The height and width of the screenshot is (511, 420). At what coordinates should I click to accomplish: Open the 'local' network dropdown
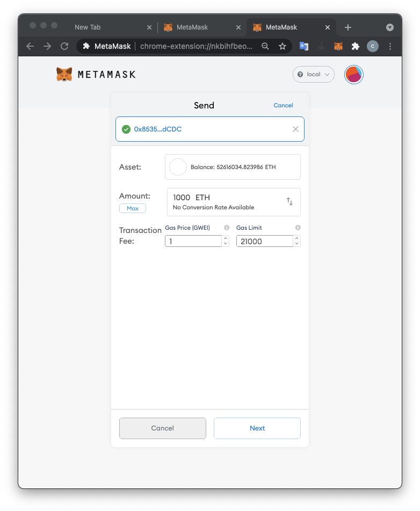(x=313, y=74)
